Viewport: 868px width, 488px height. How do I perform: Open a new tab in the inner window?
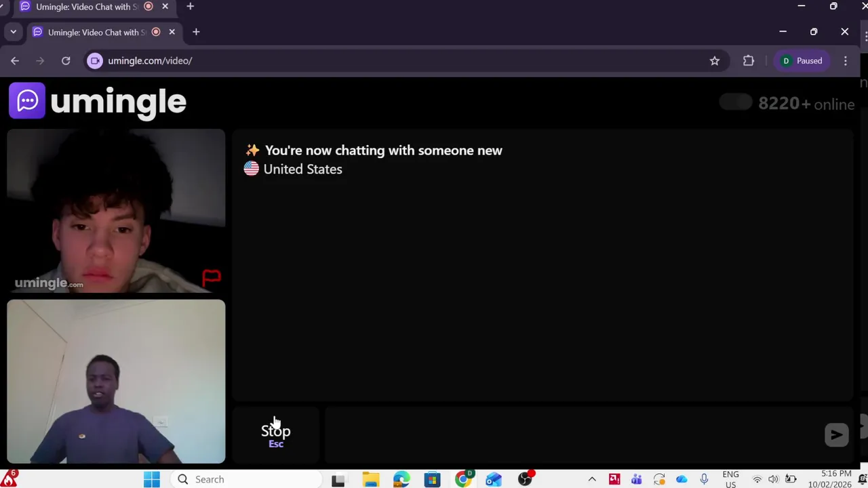tap(196, 32)
